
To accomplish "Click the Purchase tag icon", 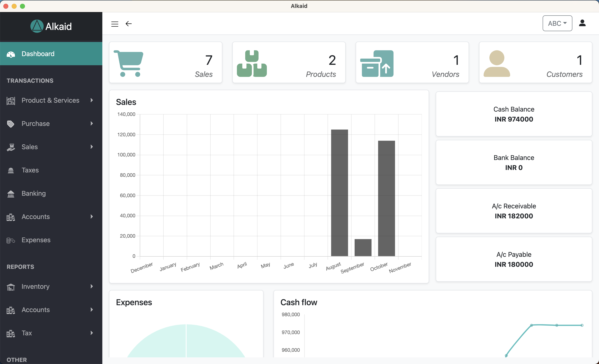I will coord(11,124).
